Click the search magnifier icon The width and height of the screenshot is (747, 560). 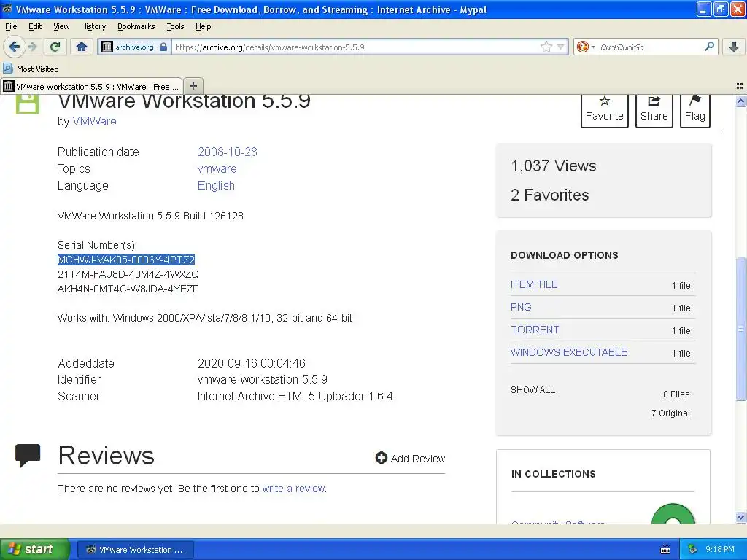pos(709,47)
